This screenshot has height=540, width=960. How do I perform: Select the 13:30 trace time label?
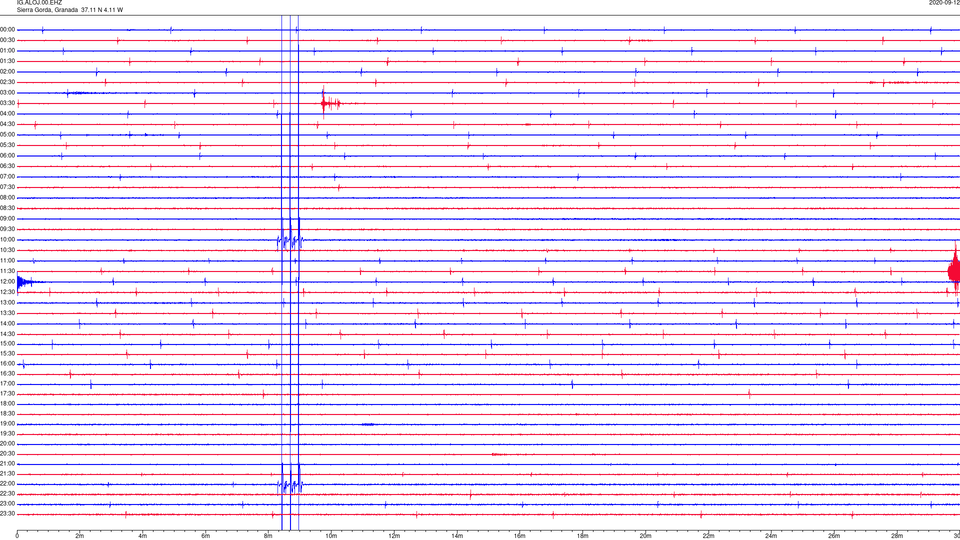click(x=8, y=313)
